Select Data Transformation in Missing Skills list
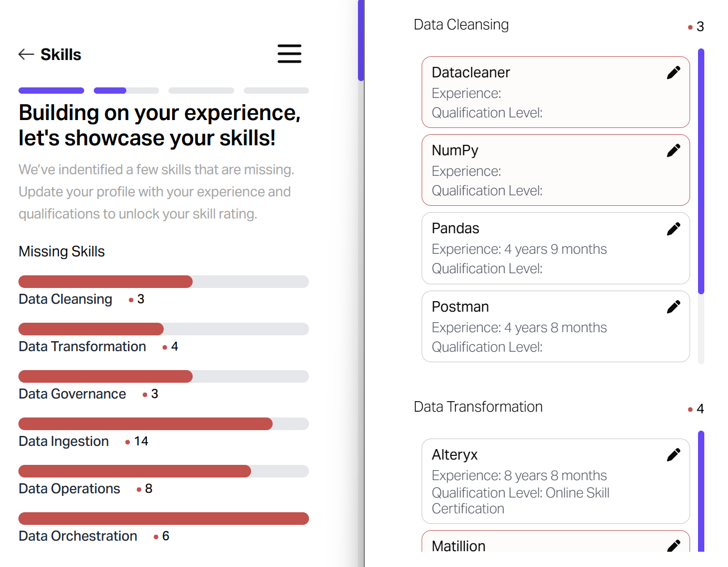728x567 pixels. pyautogui.click(x=82, y=346)
